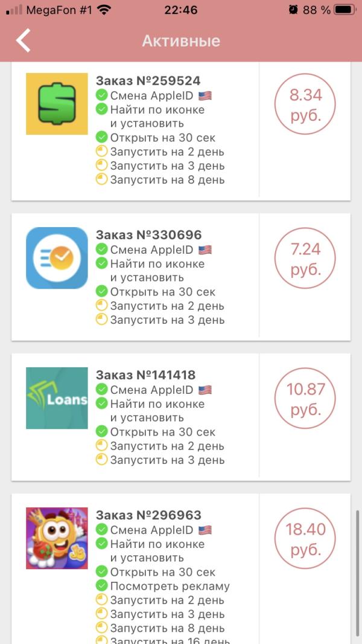Open the blue clock checkmark app icon
The width and height of the screenshot is (362, 644).
[57, 258]
